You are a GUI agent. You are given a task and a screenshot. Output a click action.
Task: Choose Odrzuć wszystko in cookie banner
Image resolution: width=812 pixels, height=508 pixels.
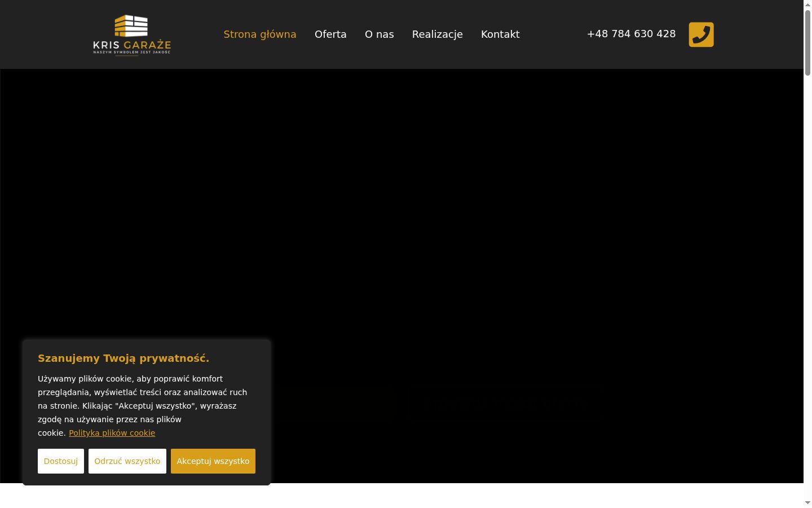click(127, 461)
